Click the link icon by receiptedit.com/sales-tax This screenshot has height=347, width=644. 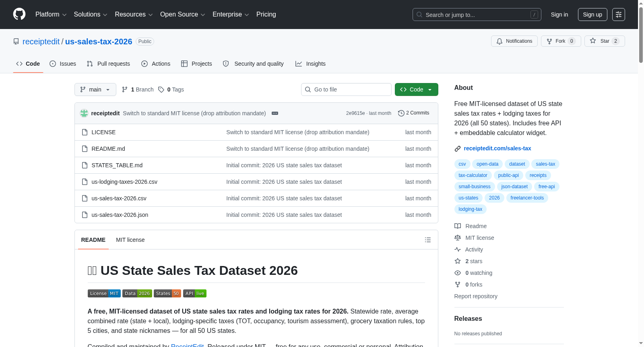point(458,149)
